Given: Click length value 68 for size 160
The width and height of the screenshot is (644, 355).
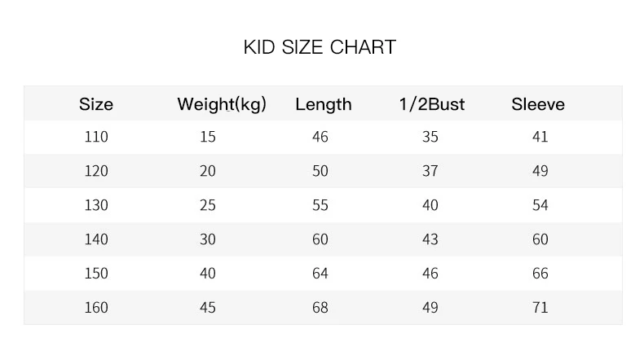Looking at the screenshot, I should click(x=320, y=308).
